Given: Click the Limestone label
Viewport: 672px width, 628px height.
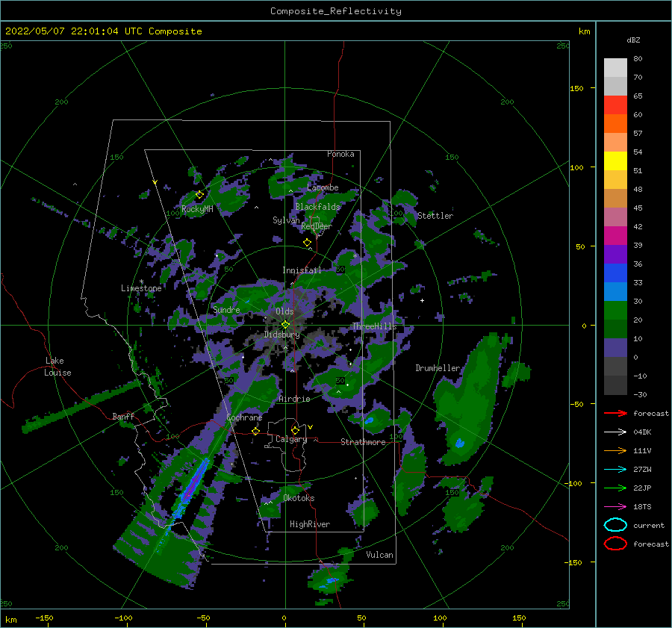Looking at the screenshot, I should 141,288.
